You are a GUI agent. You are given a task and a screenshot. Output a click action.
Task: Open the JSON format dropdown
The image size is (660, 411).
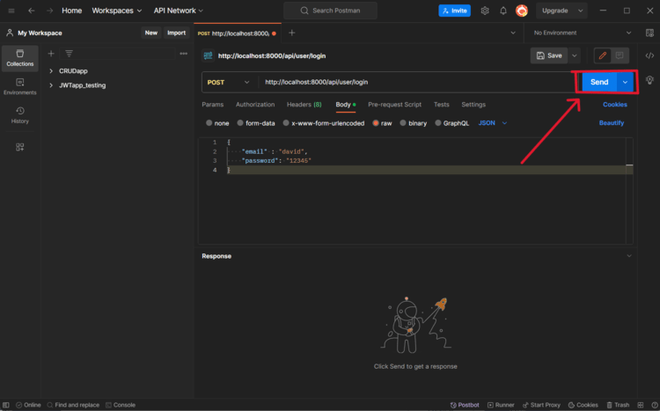[492, 123]
